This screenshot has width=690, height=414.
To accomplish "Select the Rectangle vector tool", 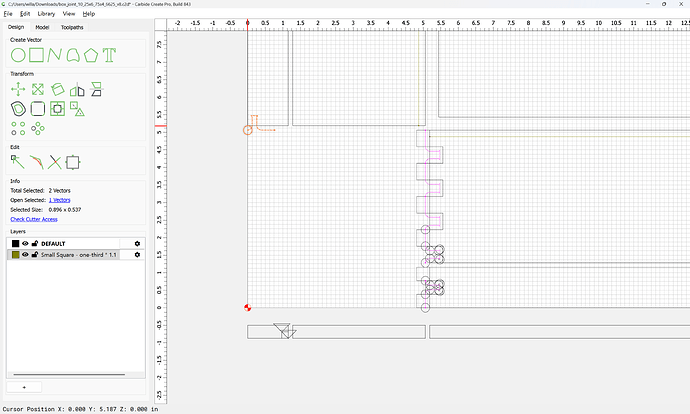I will (37, 55).
